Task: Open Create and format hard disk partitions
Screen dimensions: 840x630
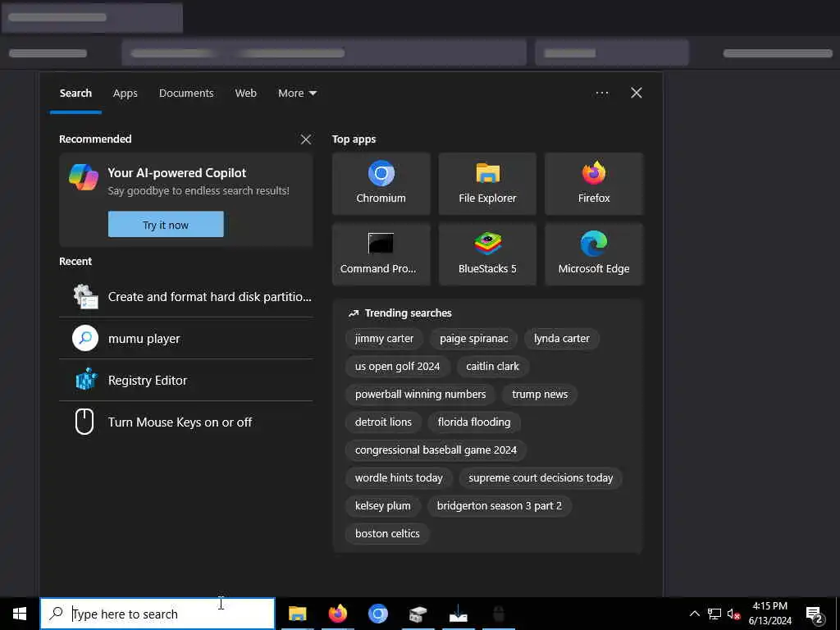Action: pos(186,297)
